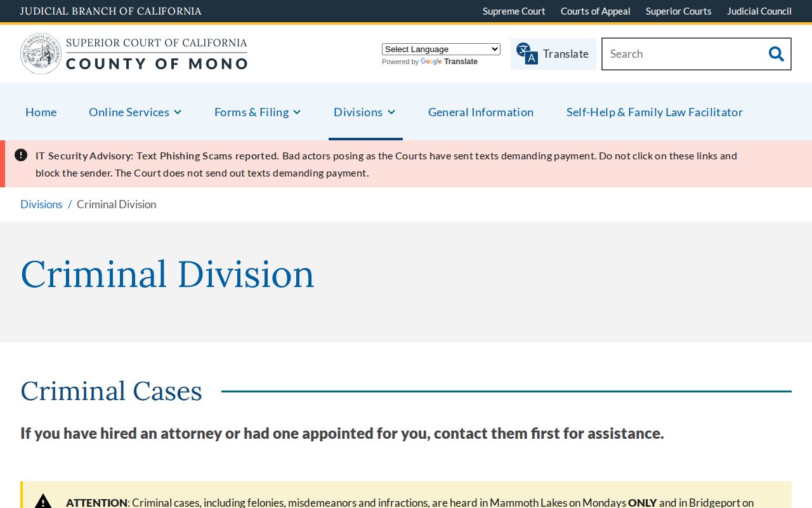Click the Translate button label
The width and height of the screenshot is (812, 508).
point(566,54)
